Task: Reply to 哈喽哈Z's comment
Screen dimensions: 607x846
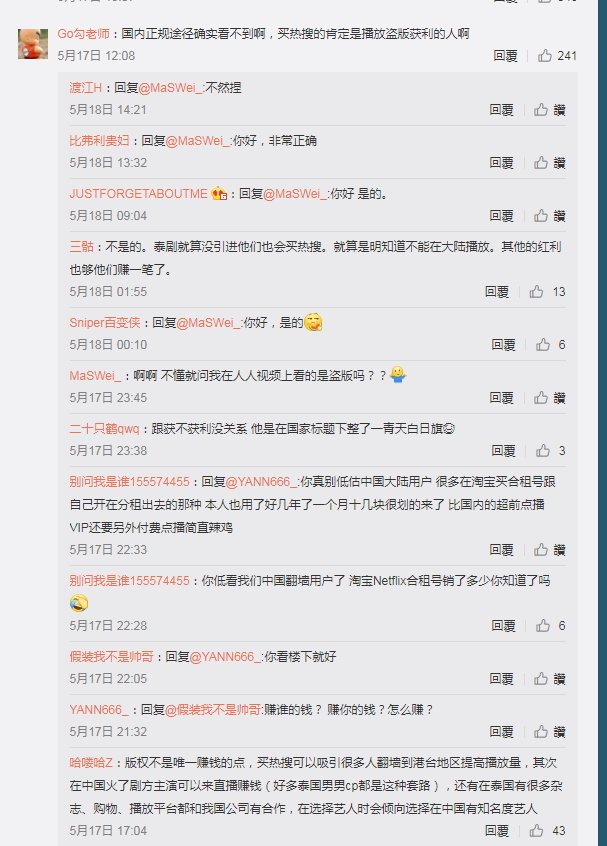Action: [496, 831]
